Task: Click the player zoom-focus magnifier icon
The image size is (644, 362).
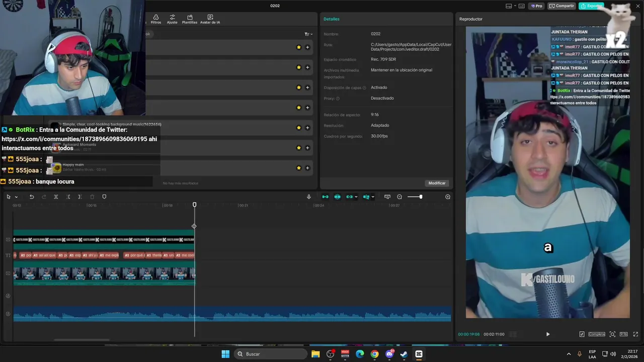Action: point(612,334)
